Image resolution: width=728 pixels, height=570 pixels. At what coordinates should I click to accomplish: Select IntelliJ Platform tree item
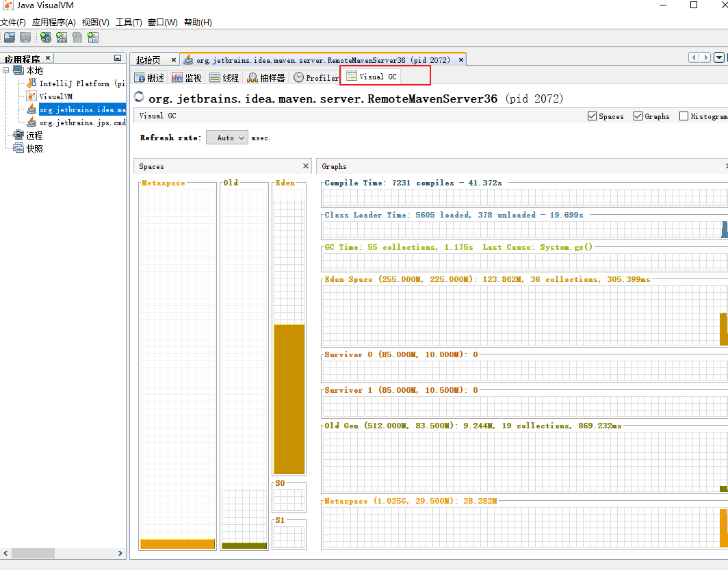click(81, 83)
